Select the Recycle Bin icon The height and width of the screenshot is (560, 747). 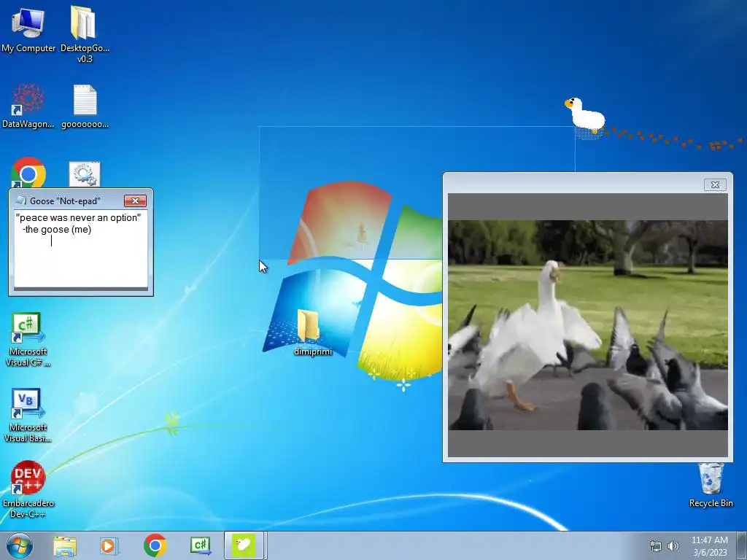(711, 486)
